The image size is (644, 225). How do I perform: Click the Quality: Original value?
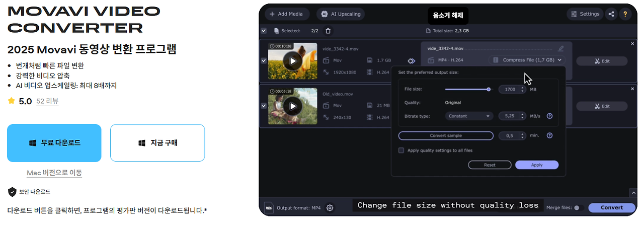click(x=453, y=103)
